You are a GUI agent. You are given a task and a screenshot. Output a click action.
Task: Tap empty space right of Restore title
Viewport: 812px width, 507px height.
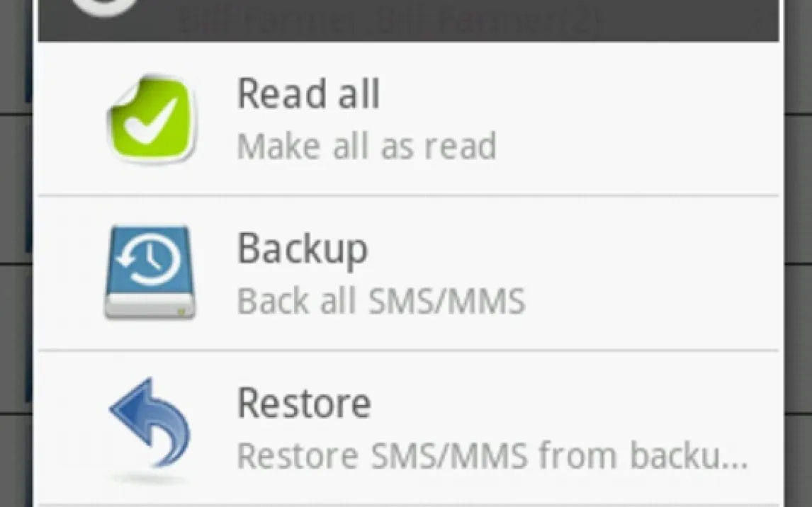click(575, 403)
